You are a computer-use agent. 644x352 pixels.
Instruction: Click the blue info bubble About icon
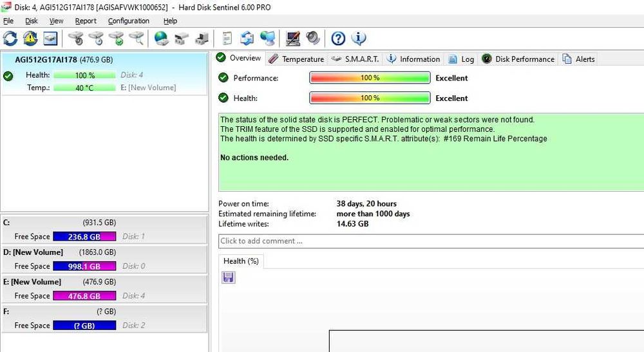(x=359, y=39)
